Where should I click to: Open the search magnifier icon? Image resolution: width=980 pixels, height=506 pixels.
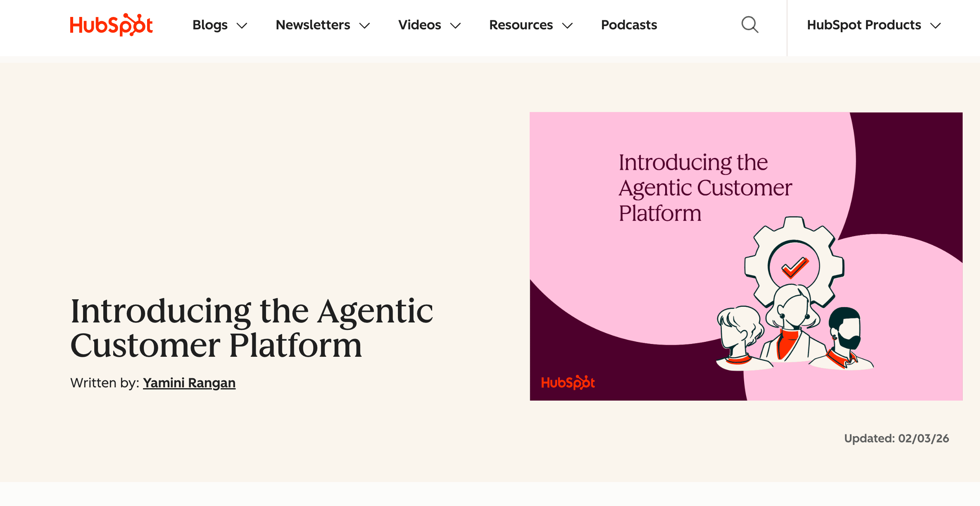click(x=749, y=25)
